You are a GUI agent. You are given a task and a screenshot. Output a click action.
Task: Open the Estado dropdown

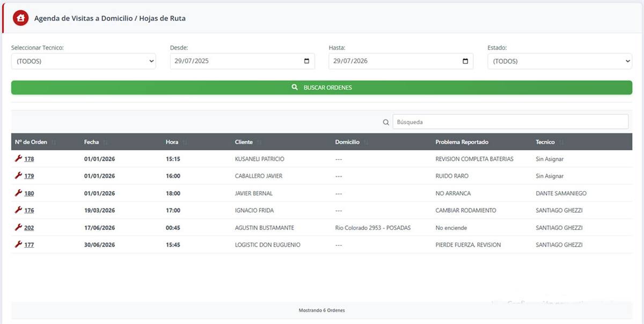(560, 61)
